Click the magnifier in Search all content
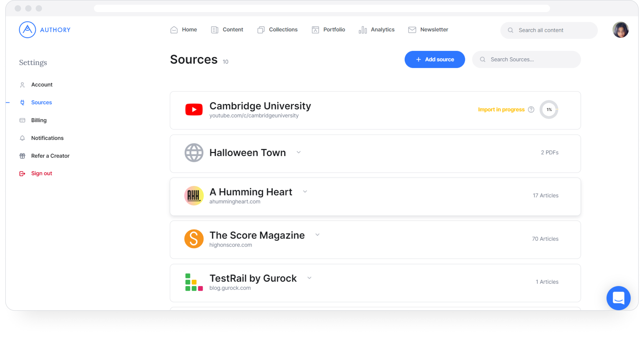Screen dimensions: 644x337 (511, 30)
